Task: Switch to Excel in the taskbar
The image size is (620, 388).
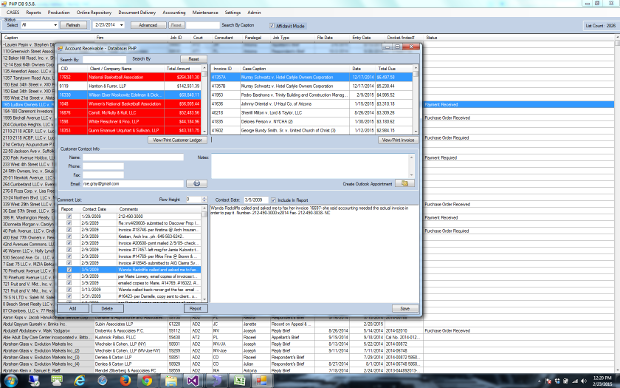Action: coord(239,380)
